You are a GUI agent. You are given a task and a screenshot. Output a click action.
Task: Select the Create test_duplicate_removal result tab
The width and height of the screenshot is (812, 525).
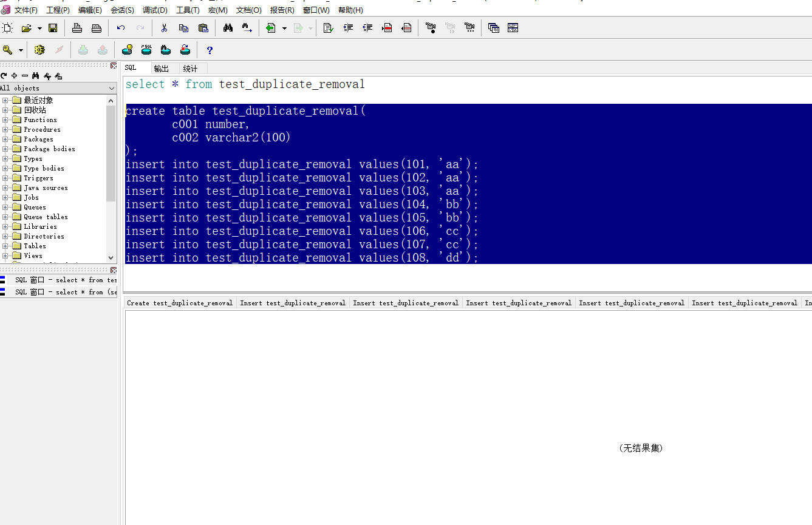tap(180, 303)
